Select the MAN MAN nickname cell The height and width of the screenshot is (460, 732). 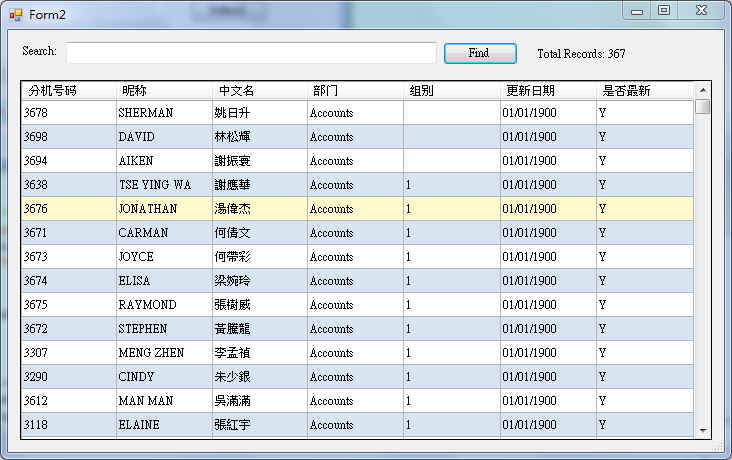[164, 401]
